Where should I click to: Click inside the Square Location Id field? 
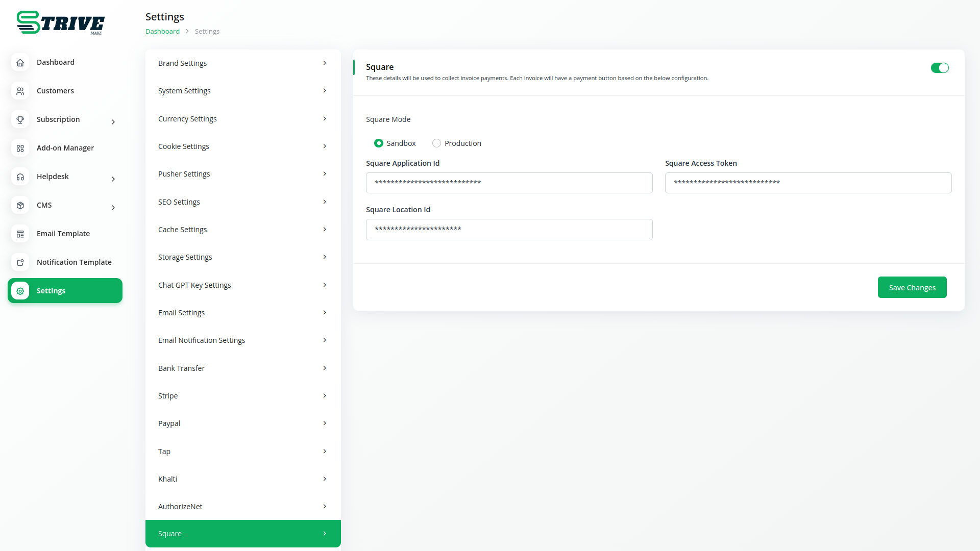point(509,230)
